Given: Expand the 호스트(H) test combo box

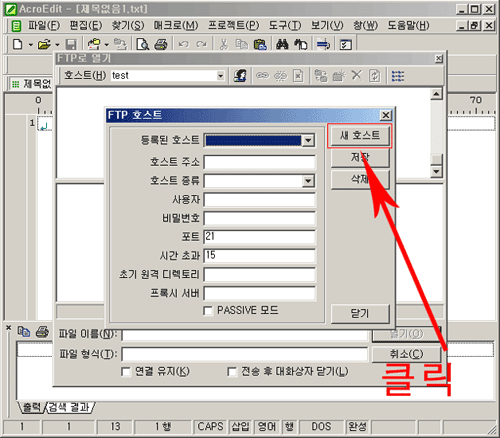Looking at the screenshot, I should [x=220, y=76].
